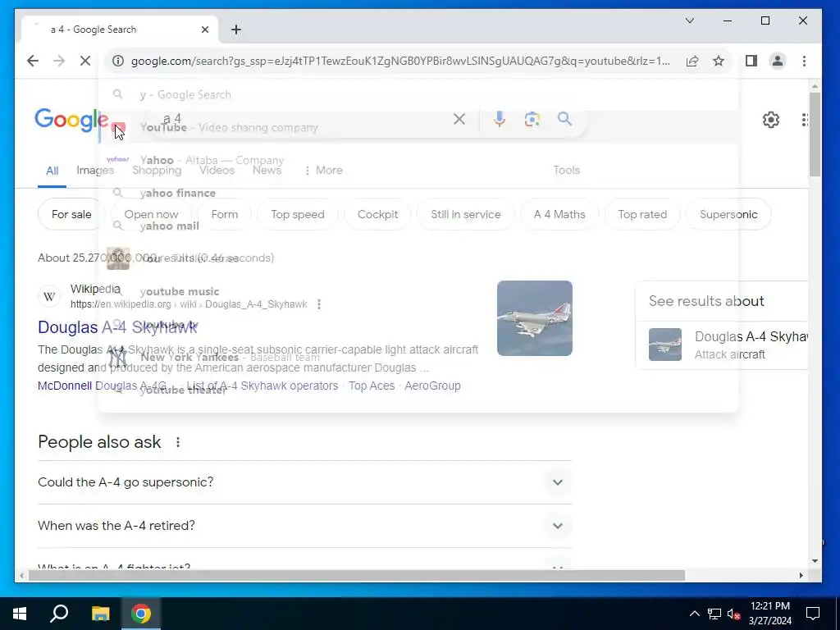Image resolution: width=840 pixels, height=630 pixels.
Task: Go to Google homepage via logo
Action: click(71, 120)
